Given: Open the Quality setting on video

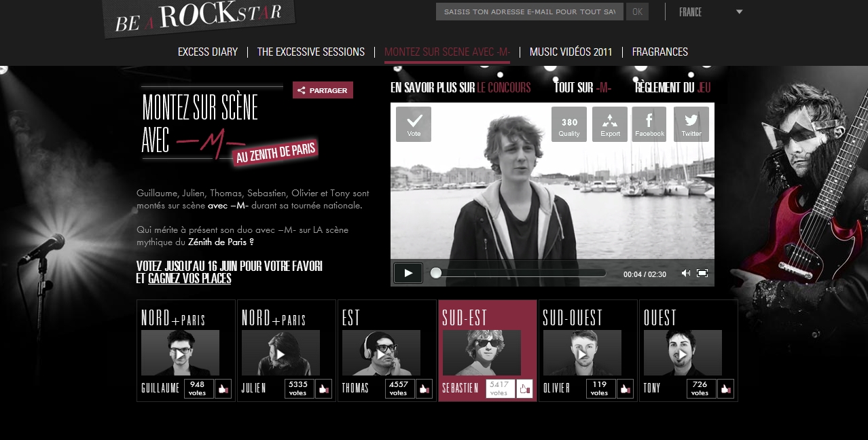Looking at the screenshot, I should 568,124.
